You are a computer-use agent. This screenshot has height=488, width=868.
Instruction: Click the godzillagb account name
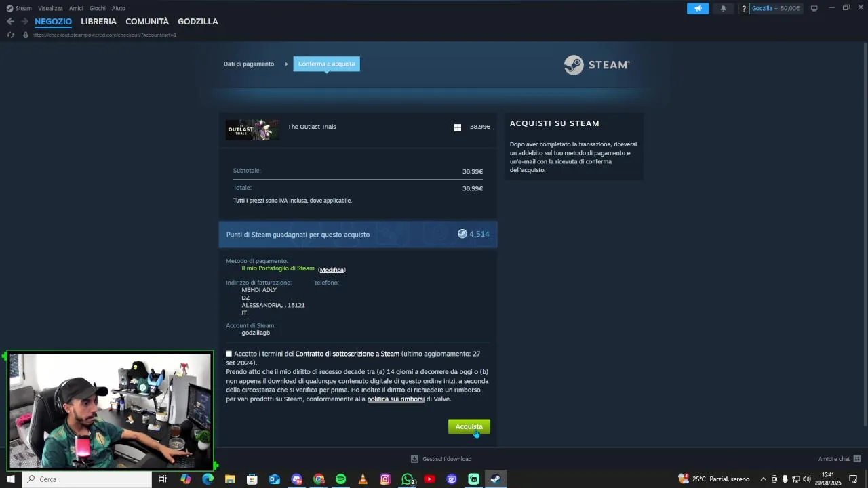tap(256, 333)
